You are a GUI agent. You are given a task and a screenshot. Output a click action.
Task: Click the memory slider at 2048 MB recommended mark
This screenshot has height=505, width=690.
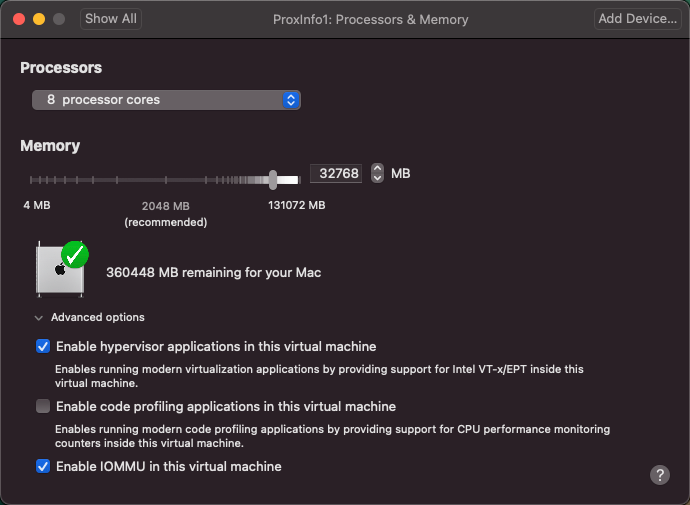pyautogui.click(x=166, y=180)
